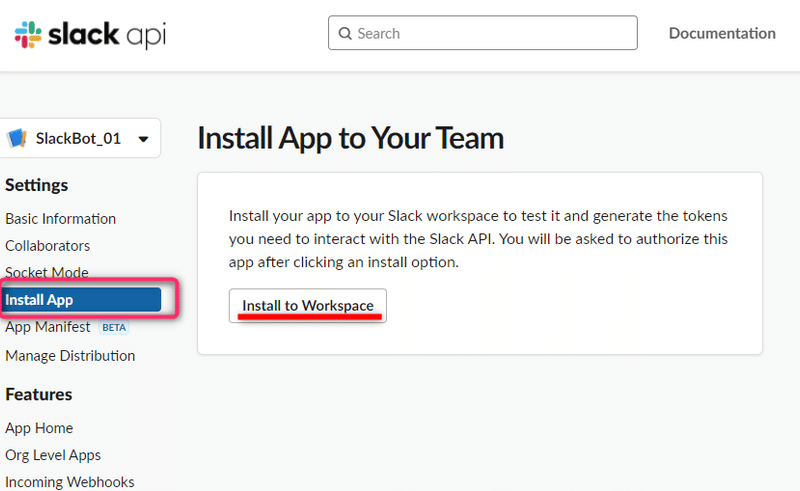
Task: Click the SlackBot_01 app icon
Action: tap(17, 138)
